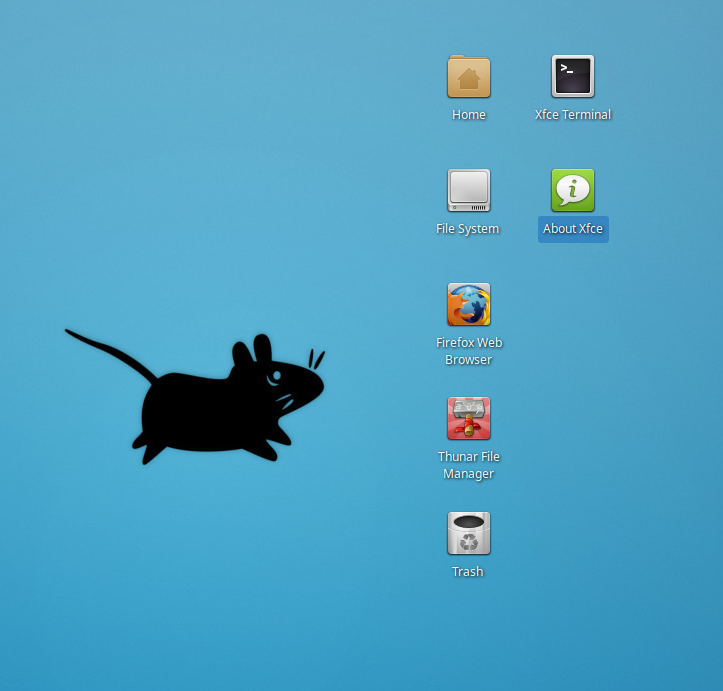Open the File System drive icon
This screenshot has width=723, height=691.
[468, 190]
